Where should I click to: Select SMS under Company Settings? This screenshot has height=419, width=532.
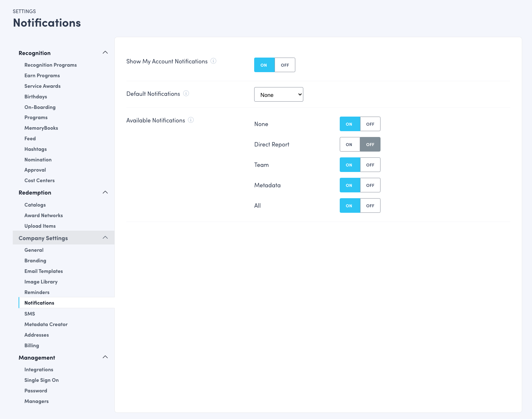29,313
